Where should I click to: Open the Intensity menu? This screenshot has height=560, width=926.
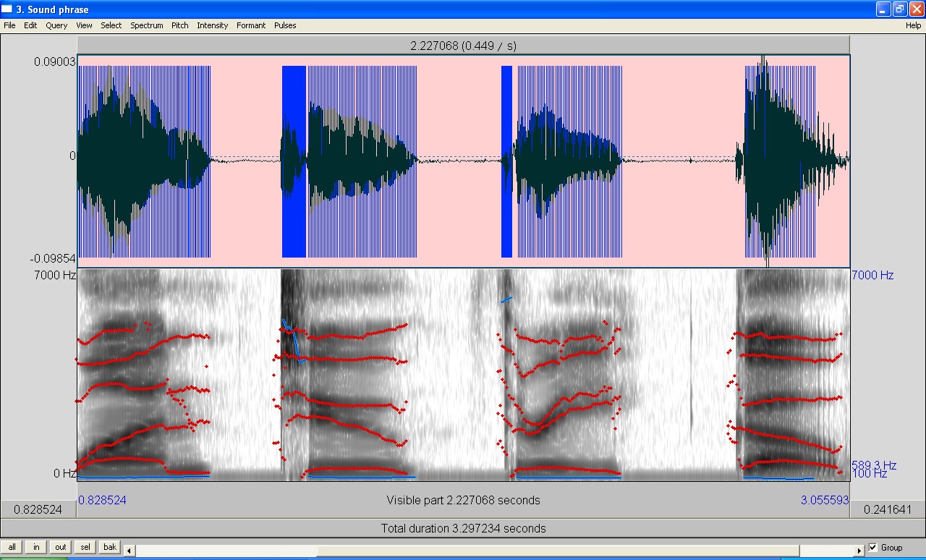212,25
